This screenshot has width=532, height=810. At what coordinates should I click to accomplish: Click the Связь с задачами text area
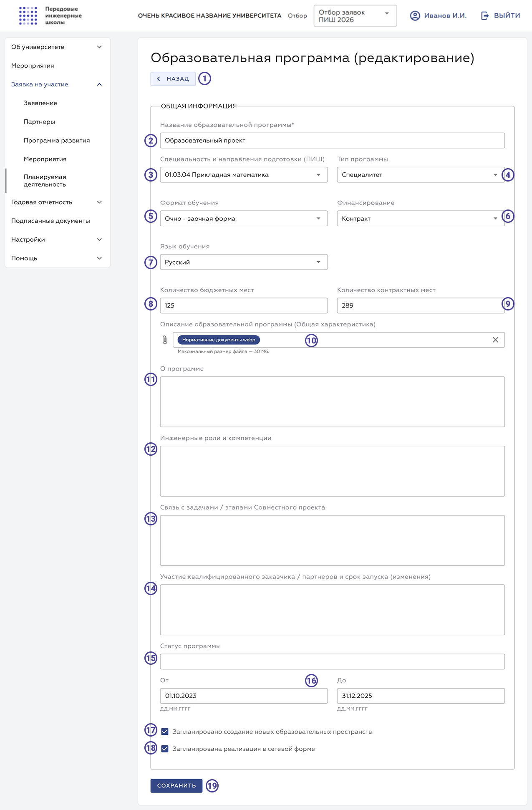332,540
